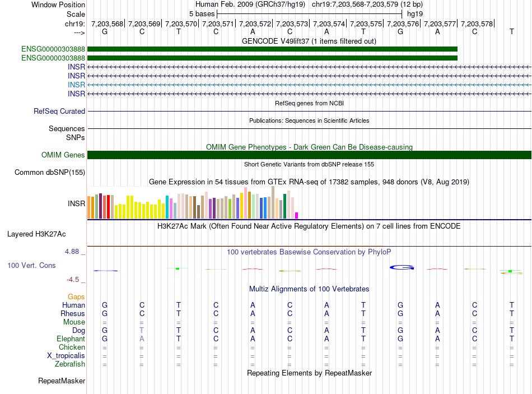This screenshot has width=532, height=394.
Task: Click the 100 Vert. Cons track label
Action: (31, 265)
